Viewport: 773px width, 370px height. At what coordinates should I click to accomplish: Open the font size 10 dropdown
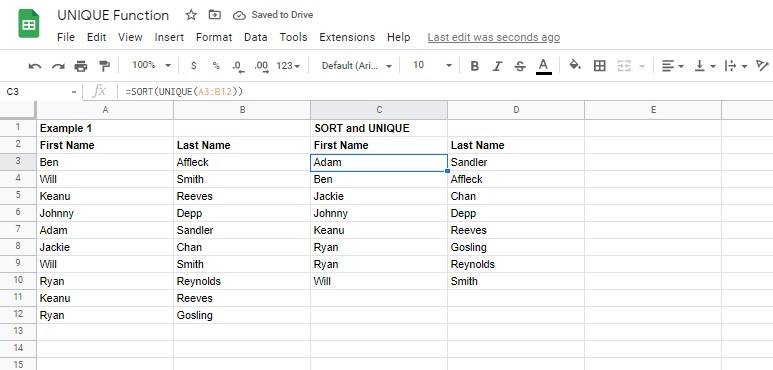(432, 65)
